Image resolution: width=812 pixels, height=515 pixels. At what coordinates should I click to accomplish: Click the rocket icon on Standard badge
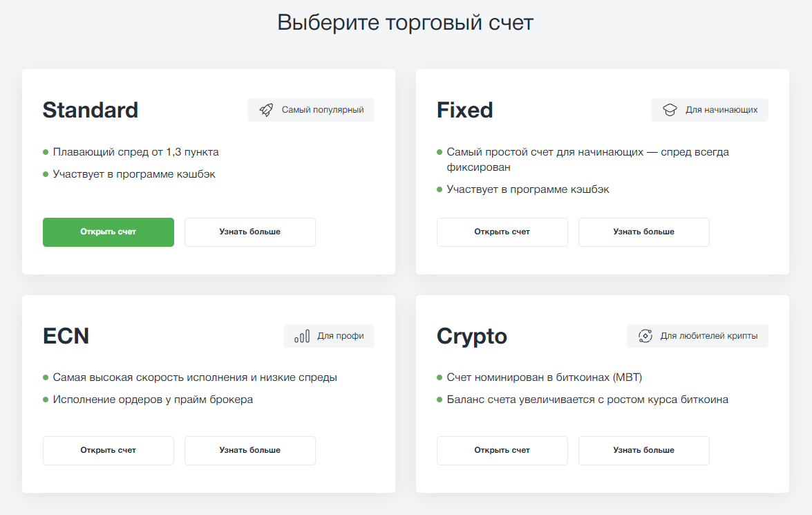pyautogui.click(x=266, y=110)
